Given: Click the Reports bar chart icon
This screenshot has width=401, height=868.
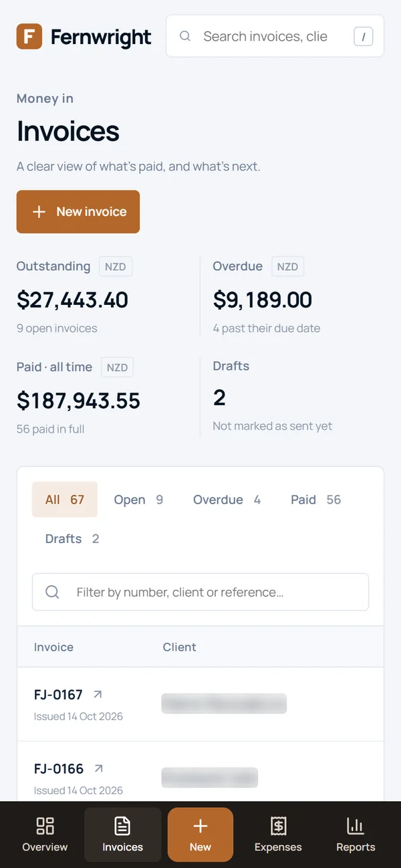Looking at the screenshot, I should (356, 826).
